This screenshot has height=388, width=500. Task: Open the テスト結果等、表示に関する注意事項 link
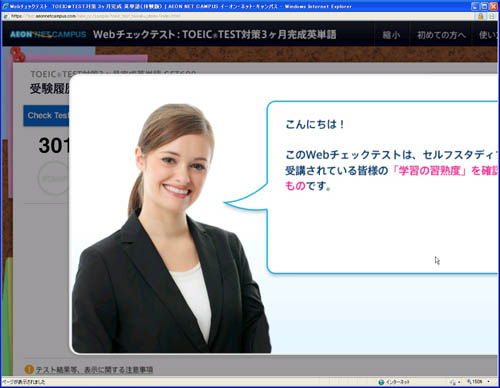click(94, 370)
